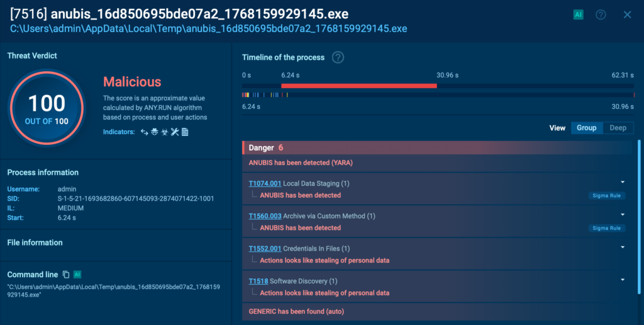Click the 62.31 s timeline end label
Screen dimensions: 644x325
(x=623, y=76)
